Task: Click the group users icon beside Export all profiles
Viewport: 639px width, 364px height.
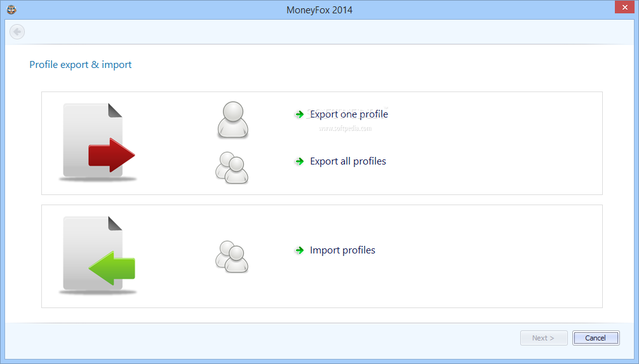Action: (x=231, y=168)
